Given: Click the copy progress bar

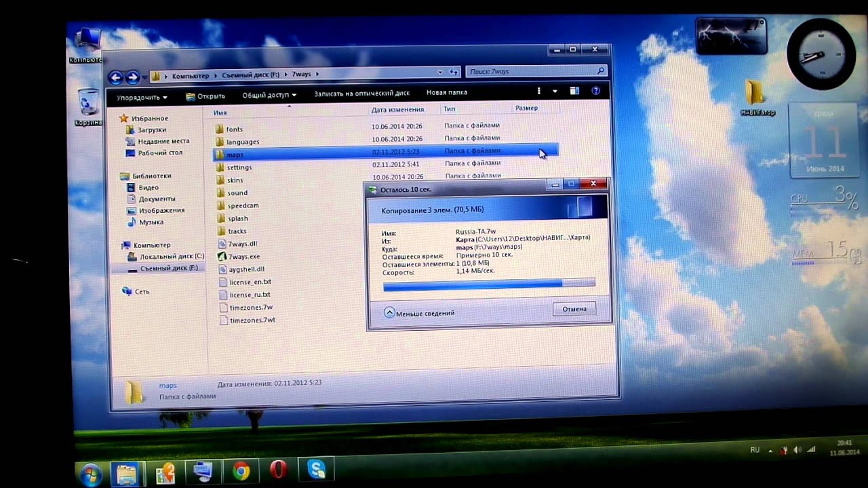Looking at the screenshot, I should tap(489, 285).
